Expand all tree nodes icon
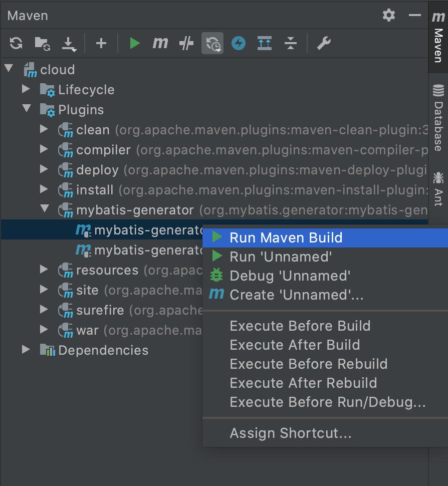Image resolution: width=448 pixels, height=486 pixels. point(265,43)
